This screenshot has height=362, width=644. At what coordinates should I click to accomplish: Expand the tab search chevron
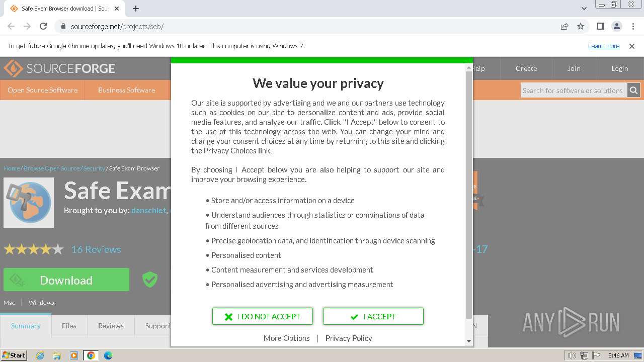tap(584, 9)
